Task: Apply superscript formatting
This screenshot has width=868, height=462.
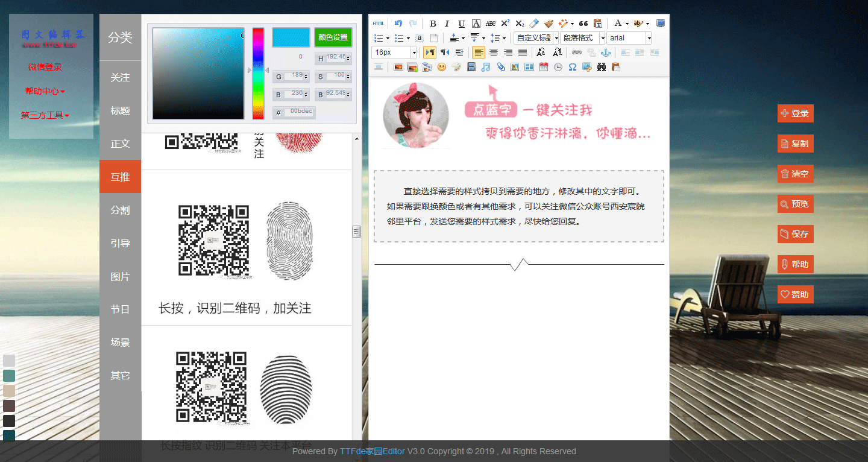Action: [x=505, y=24]
